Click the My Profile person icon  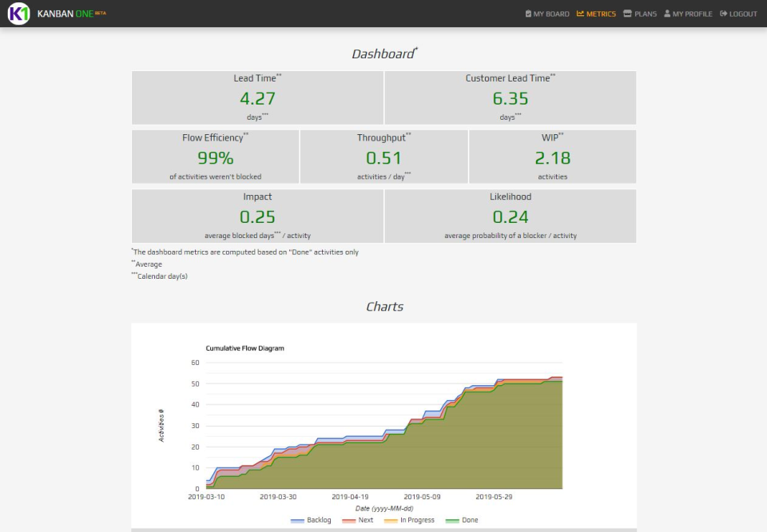[x=666, y=14]
